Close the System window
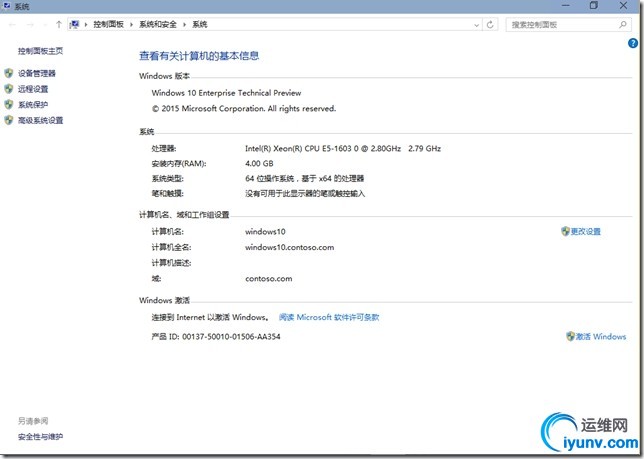The image size is (644, 459). pyautogui.click(x=623, y=6)
